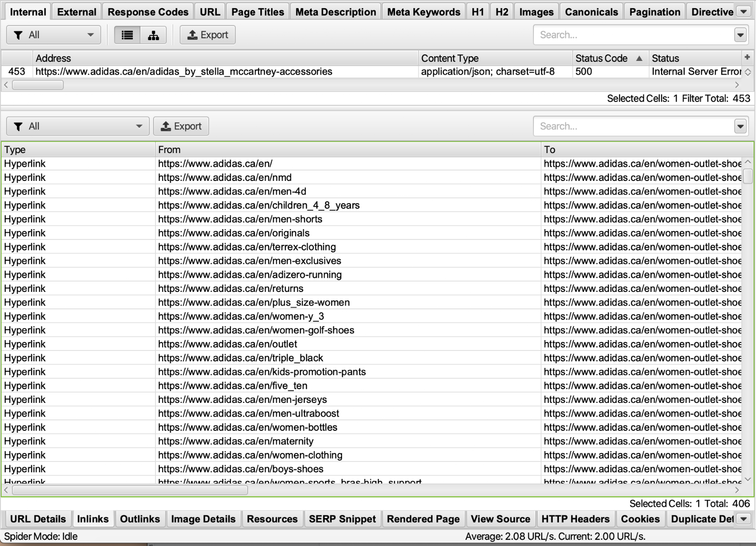Open the External tab
Viewport: 756px width, 546px height.
pyautogui.click(x=77, y=12)
